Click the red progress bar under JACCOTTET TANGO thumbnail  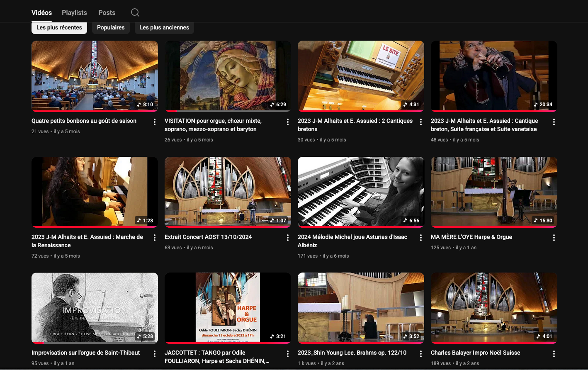pos(228,343)
